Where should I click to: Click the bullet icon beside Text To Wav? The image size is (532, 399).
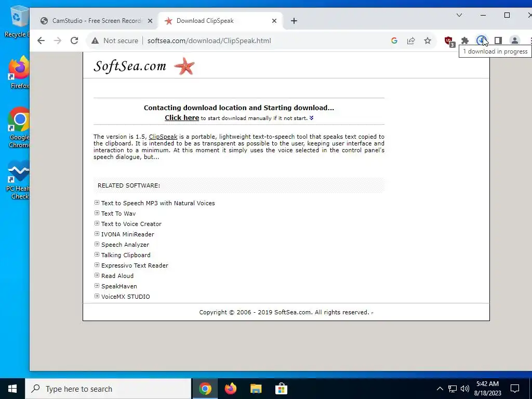coord(97,213)
